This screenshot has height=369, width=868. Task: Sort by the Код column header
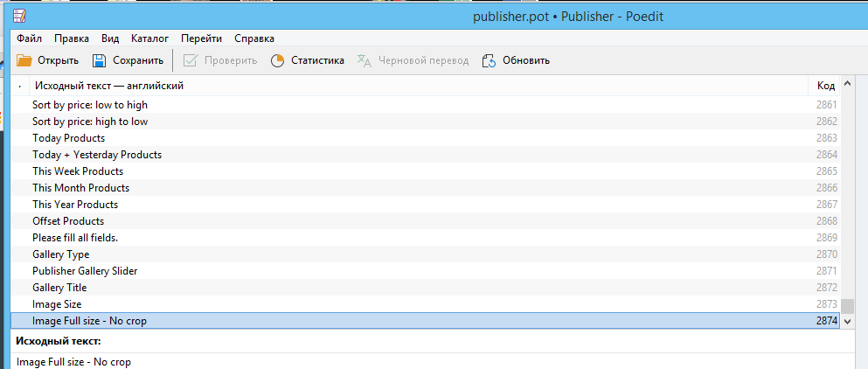[x=825, y=86]
